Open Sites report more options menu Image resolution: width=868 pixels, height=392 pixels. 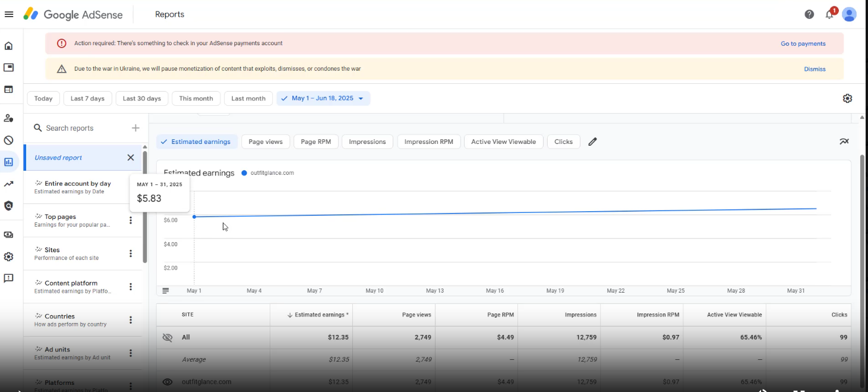[x=131, y=254]
